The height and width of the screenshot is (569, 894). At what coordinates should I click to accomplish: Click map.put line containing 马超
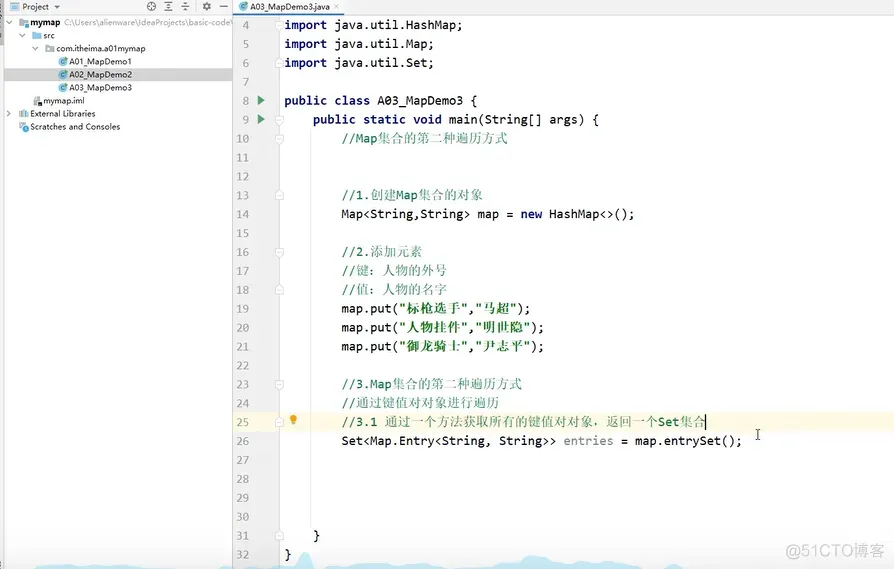tap(436, 309)
